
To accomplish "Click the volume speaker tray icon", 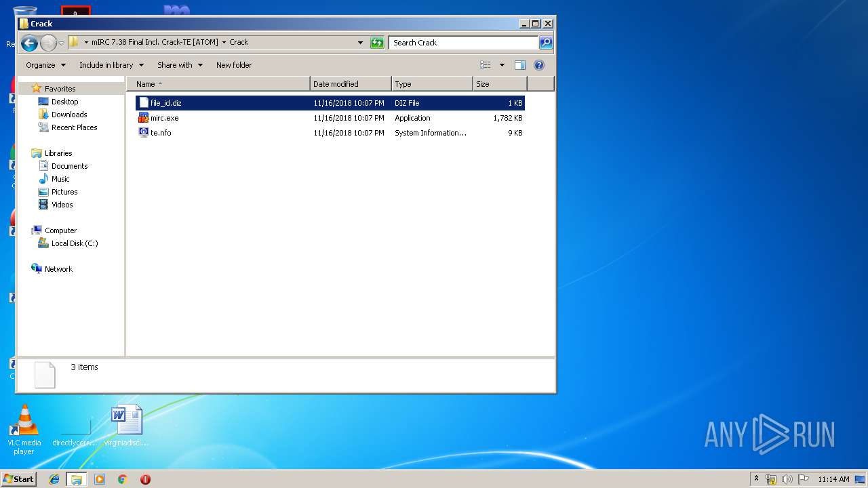I will [x=787, y=479].
